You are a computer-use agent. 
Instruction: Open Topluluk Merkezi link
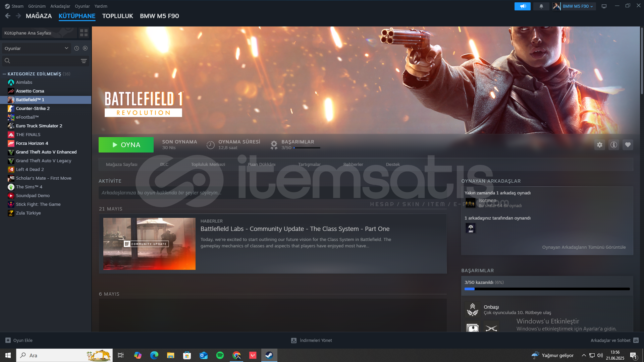pyautogui.click(x=208, y=165)
